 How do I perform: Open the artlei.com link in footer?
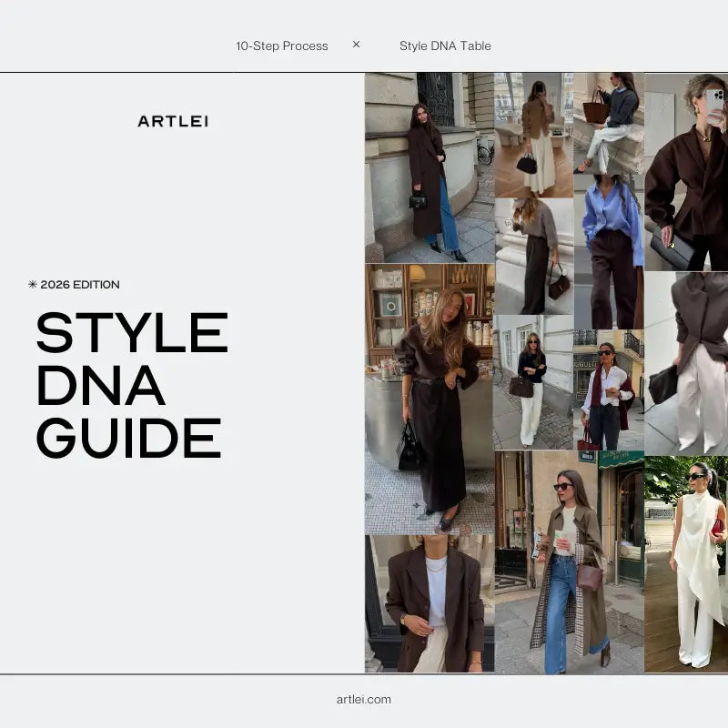pyautogui.click(x=363, y=699)
